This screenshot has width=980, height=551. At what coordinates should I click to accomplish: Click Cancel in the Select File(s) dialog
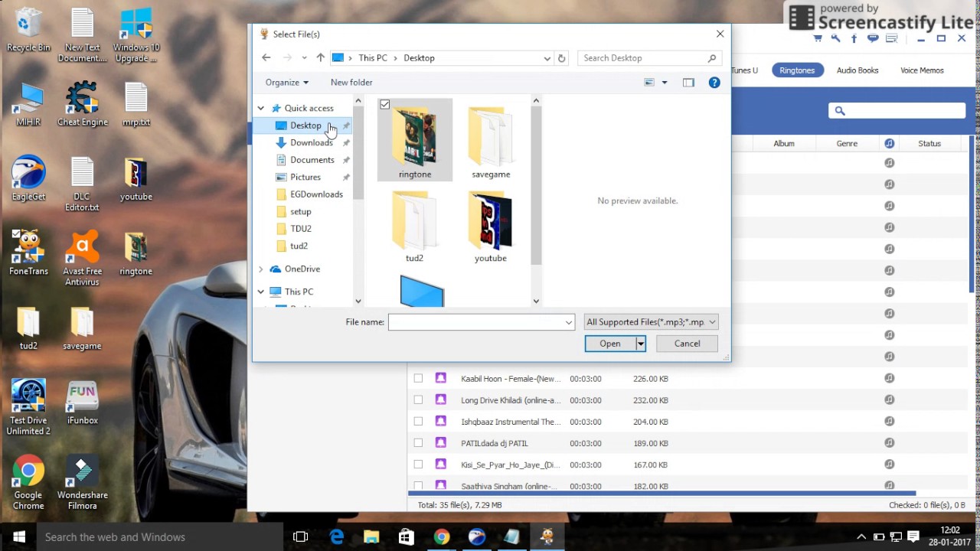(687, 344)
